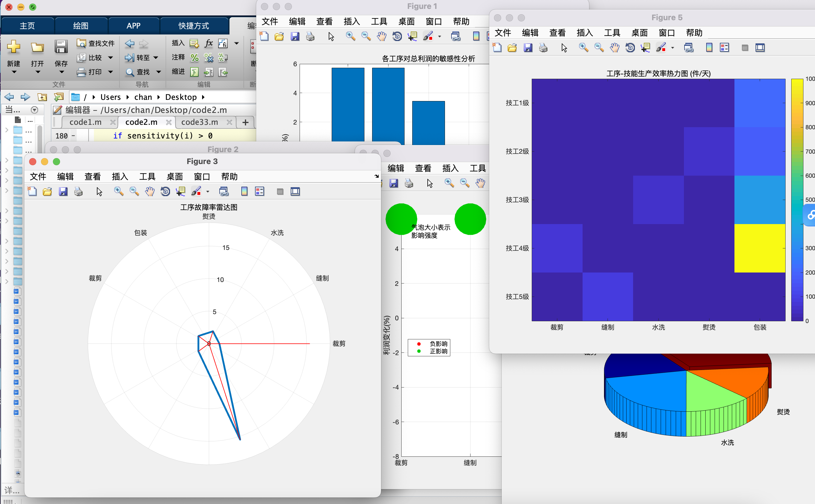Image resolution: width=815 pixels, height=504 pixels.
Task: Click the Find Files (查找文件) icon
Action: coord(81,43)
